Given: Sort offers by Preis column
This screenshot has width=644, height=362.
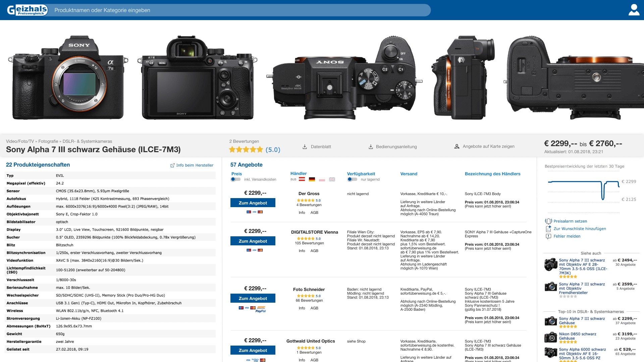Looking at the screenshot, I should [x=236, y=174].
